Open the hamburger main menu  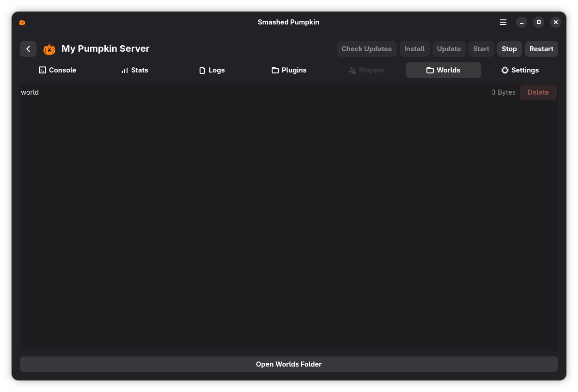503,22
